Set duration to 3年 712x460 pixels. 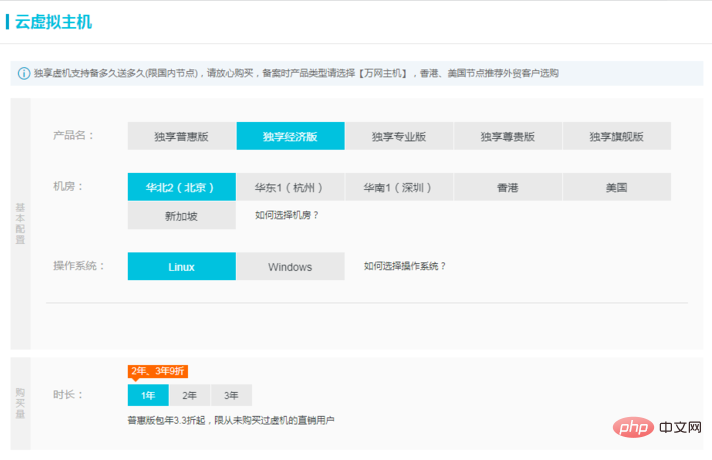point(231,395)
